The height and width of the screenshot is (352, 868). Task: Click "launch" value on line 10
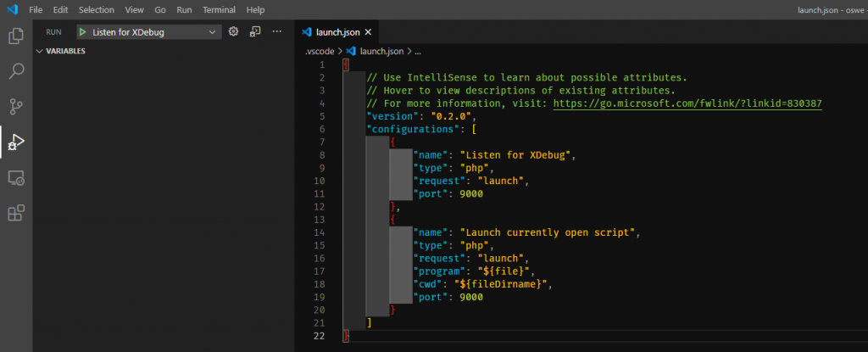(502, 181)
